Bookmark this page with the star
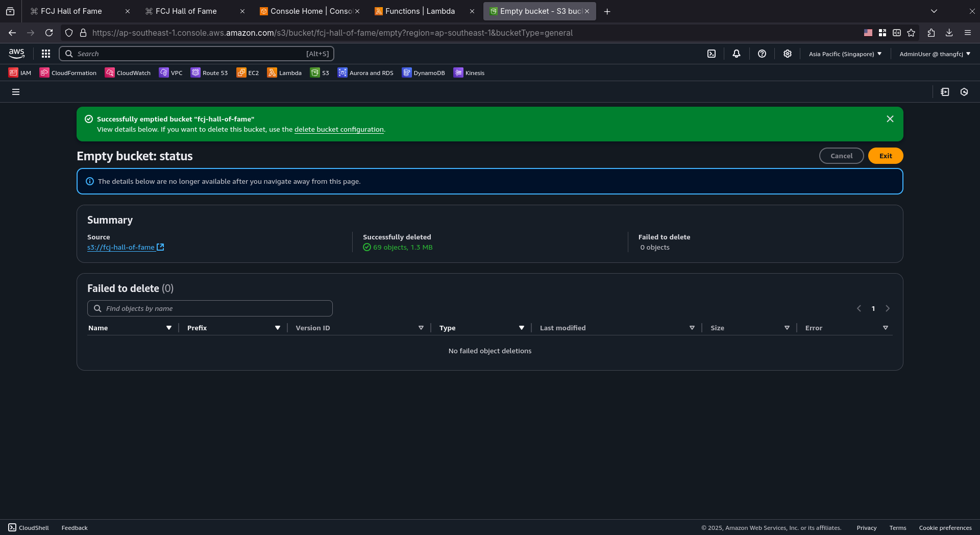The height and width of the screenshot is (535, 980). pos(911,33)
